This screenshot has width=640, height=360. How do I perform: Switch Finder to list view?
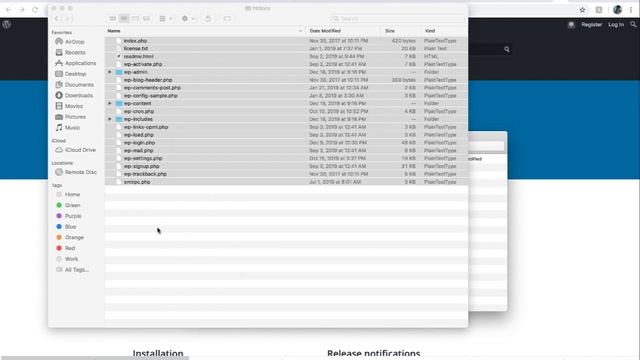point(124,18)
